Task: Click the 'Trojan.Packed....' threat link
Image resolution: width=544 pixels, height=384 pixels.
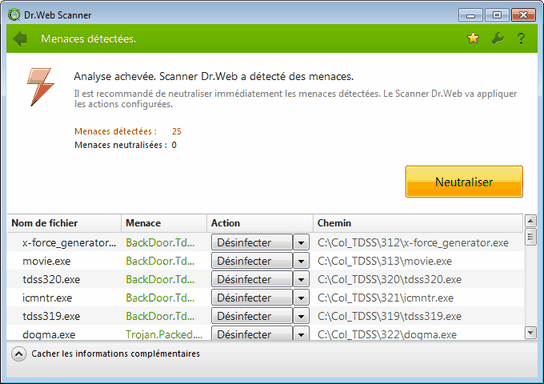Action: coord(164,334)
